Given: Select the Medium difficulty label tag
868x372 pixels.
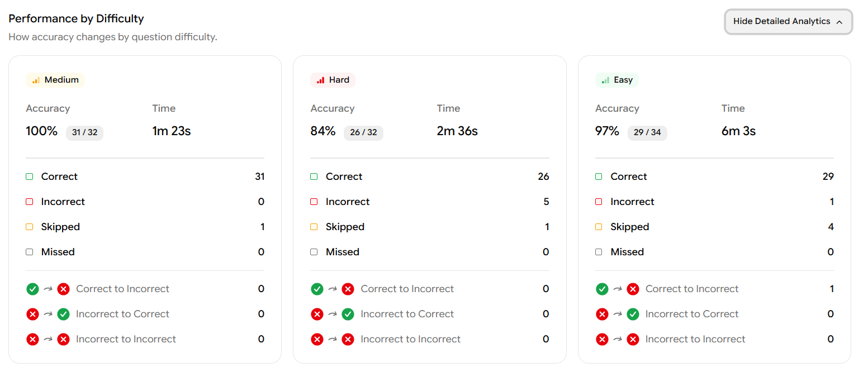Looking at the screenshot, I should 55,80.
